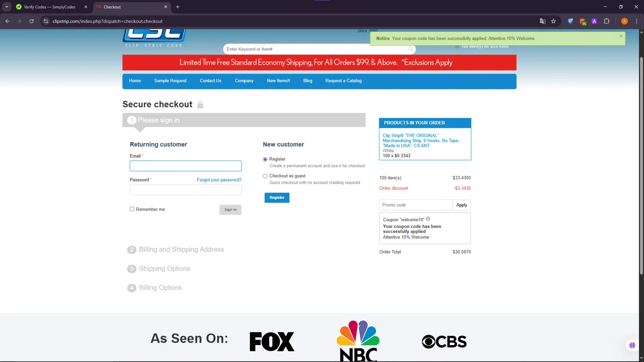The width and height of the screenshot is (644, 362).
Task: Bookmark this page with the star icon
Action: [554, 21]
